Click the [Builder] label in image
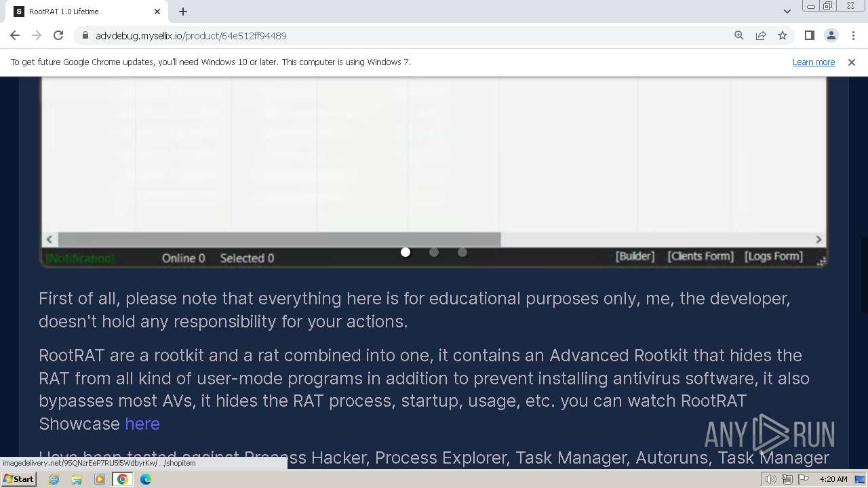868x488 pixels. coord(635,256)
